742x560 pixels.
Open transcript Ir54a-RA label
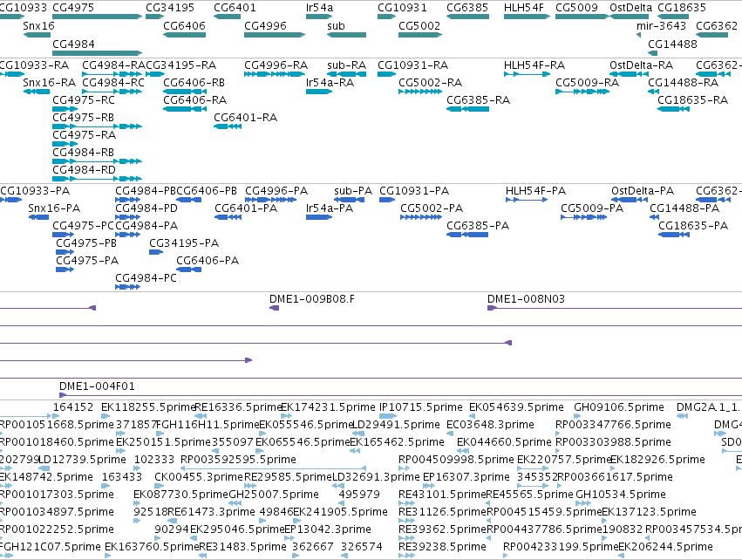(x=330, y=82)
